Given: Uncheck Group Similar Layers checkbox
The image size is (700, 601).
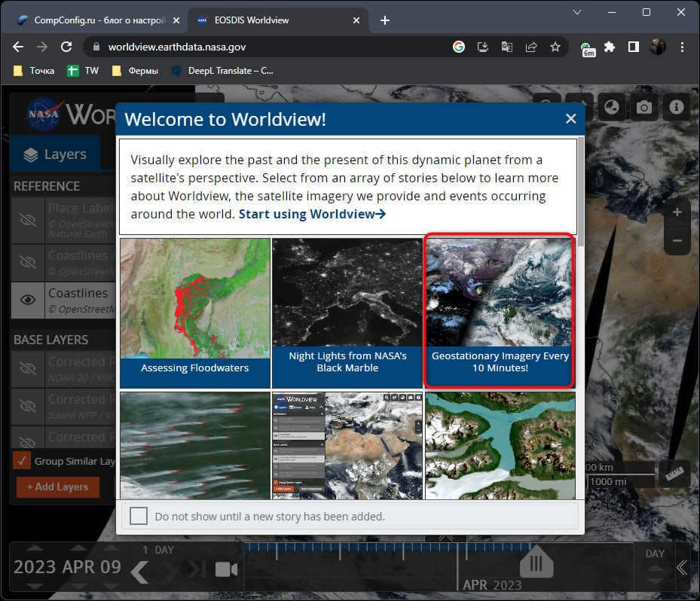Looking at the screenshot, I should coord(22,461).
